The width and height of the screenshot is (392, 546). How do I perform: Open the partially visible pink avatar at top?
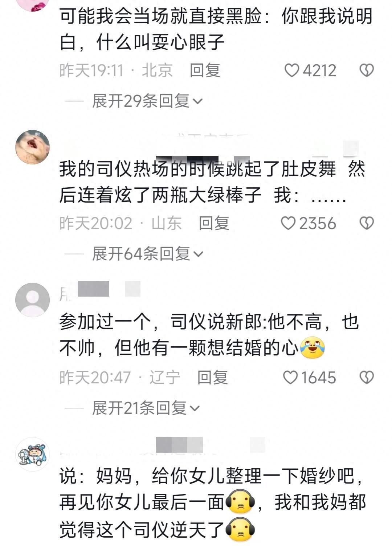click(x=33, y=5)
